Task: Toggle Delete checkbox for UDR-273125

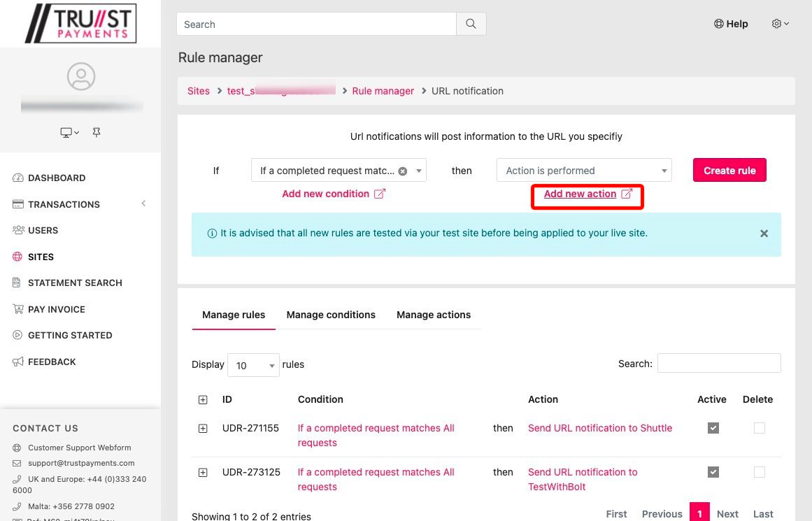Action: 759,472
